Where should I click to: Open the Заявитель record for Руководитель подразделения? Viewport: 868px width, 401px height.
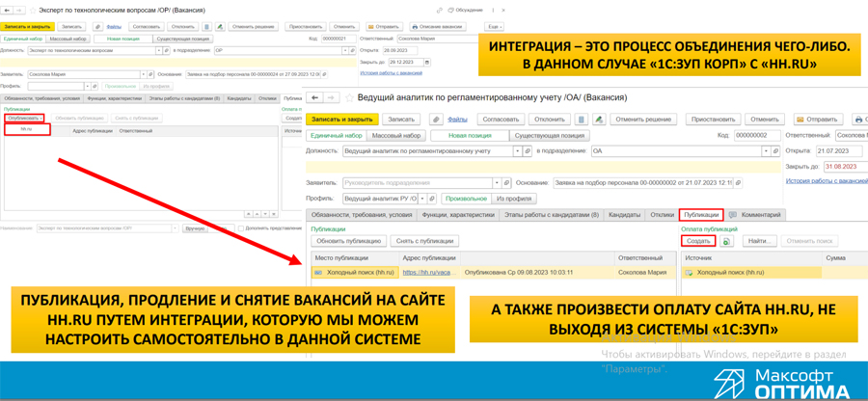click(x=506, y=182)
